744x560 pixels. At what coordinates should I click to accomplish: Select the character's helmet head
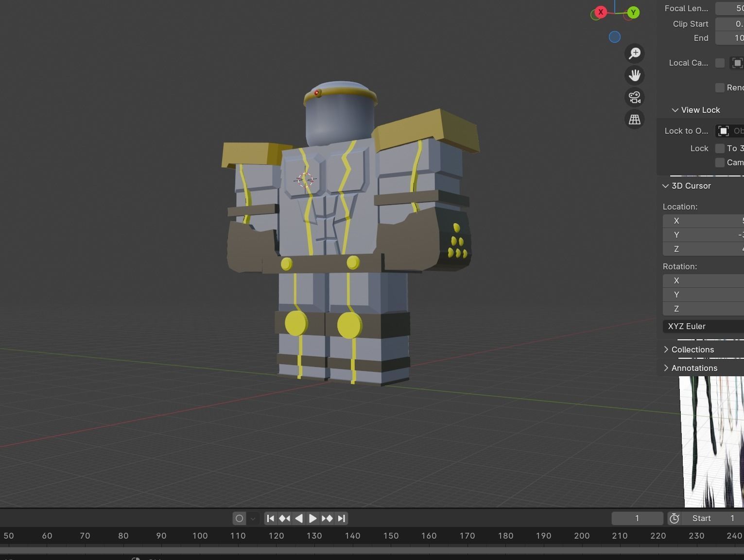(x=340, y=113)
